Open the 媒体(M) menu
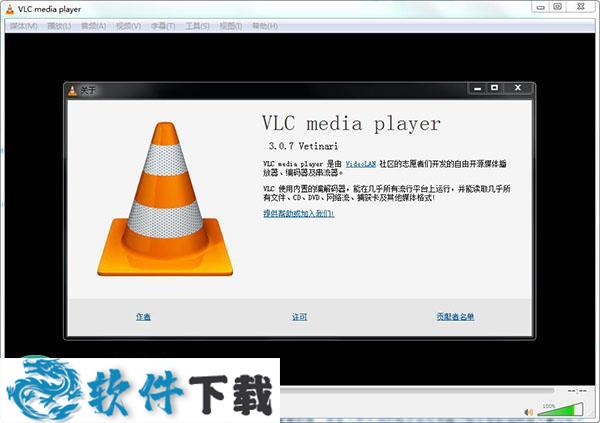 click(23, 26)
